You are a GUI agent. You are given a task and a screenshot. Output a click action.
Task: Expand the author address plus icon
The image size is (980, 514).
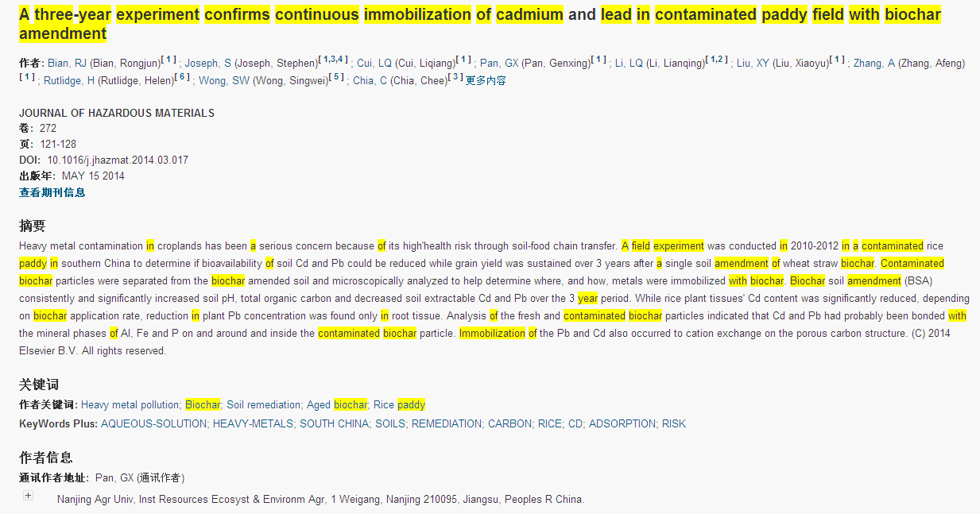point(28,496)
